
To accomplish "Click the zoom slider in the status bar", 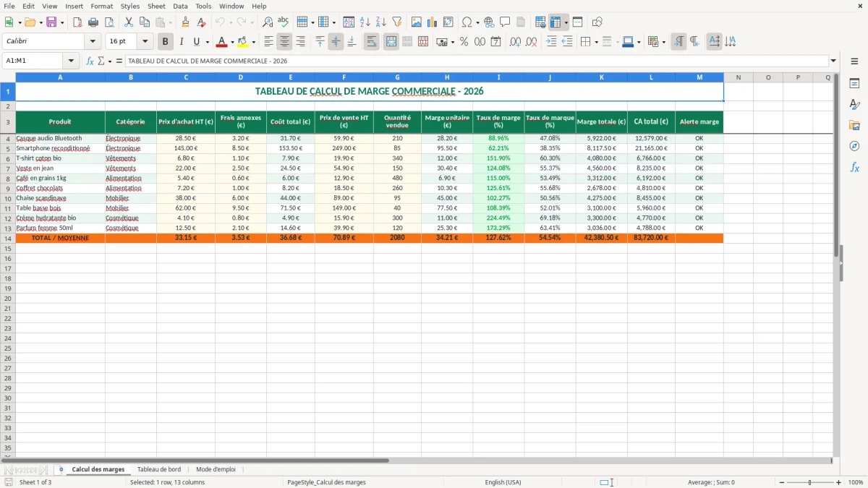I will pos(809,482).
